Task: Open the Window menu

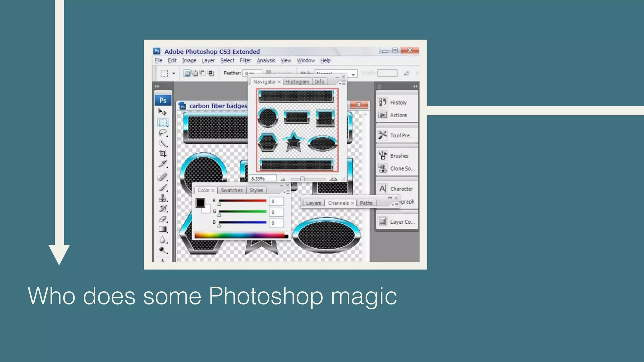Action: [x=306, y=61]
